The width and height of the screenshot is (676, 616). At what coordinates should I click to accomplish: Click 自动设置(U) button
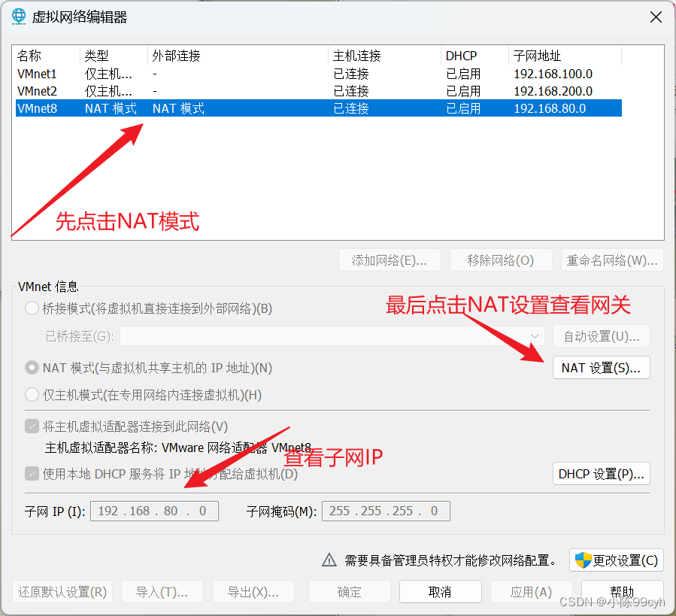point(601,336)
